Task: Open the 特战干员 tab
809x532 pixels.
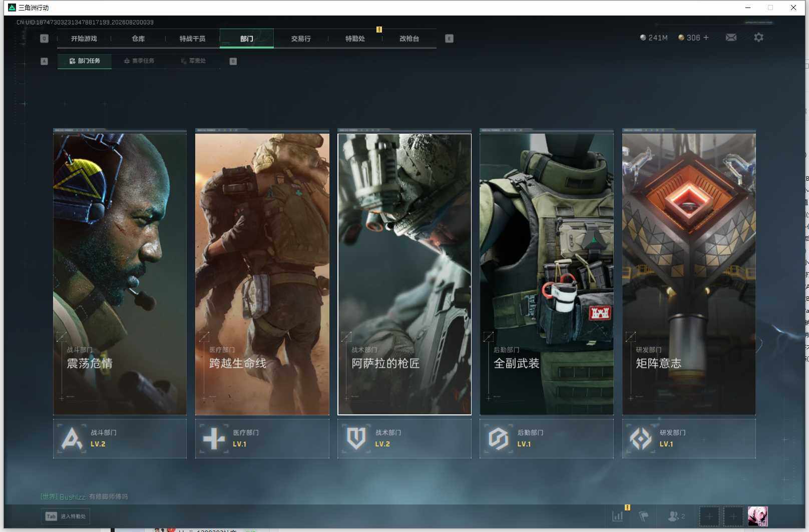Action: coord(192,39)
